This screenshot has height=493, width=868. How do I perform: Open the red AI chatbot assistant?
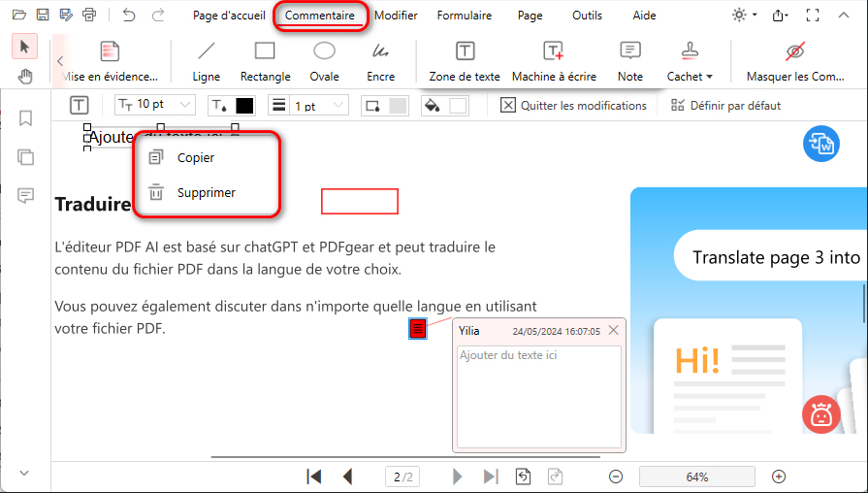[x=820, y=414]
